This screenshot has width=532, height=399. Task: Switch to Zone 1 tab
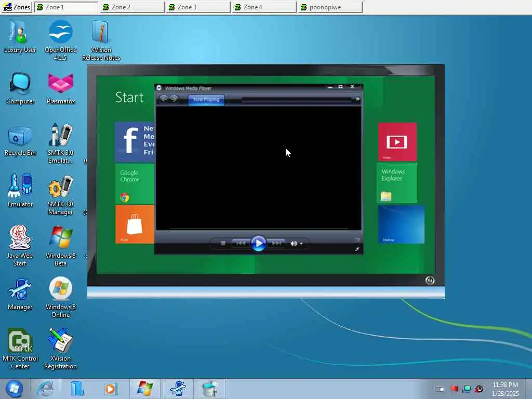(x=66, y=7)
